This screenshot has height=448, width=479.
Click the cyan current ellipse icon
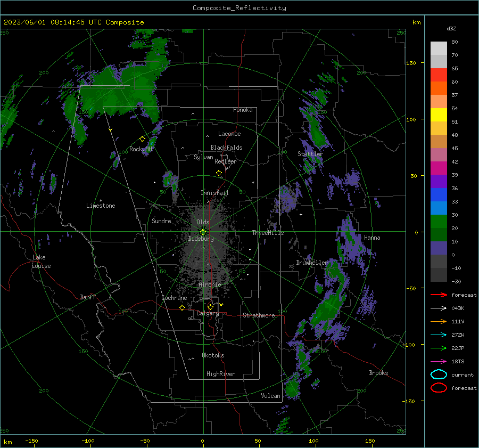point(439,374)
